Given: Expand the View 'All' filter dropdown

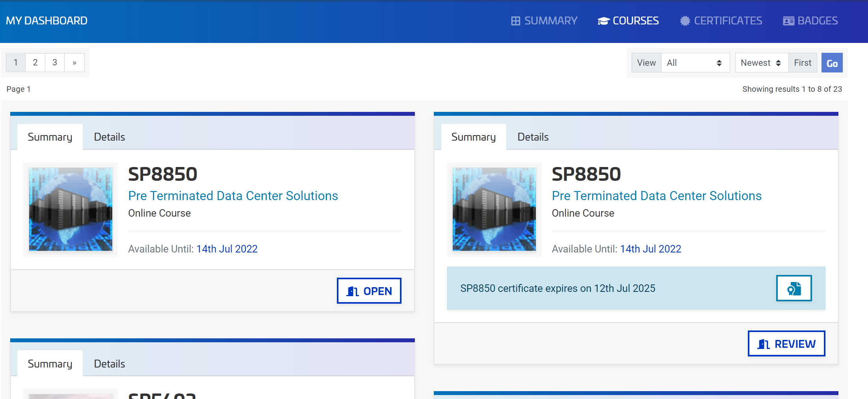Looking at the screenshot, I should point(695,63).
